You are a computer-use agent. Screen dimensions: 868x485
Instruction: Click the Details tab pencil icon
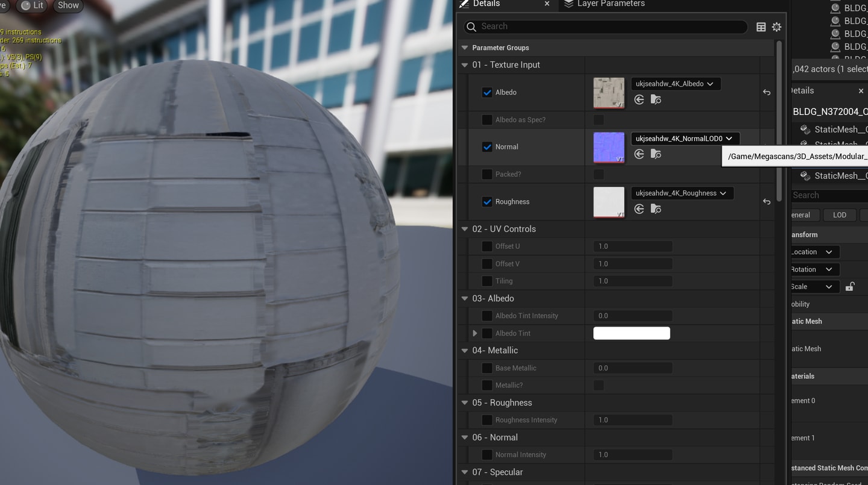coord(464,4)
